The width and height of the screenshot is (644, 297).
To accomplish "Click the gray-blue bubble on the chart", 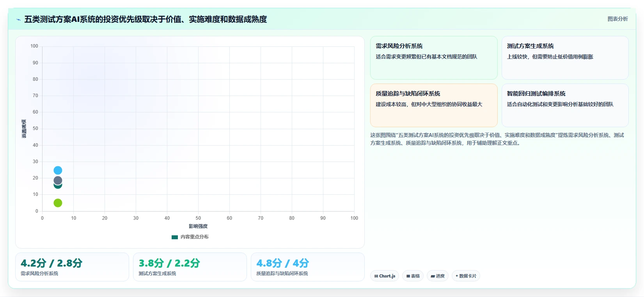I will pyautogui.click(x=58, y=180).
